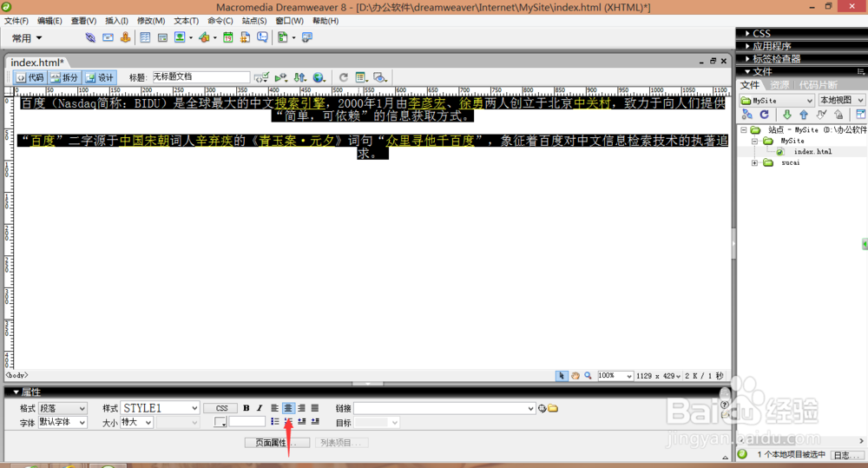Insert date icon in toolbar
The width and height of the screenshot is (868, 468).
click(x=228, y=37)
